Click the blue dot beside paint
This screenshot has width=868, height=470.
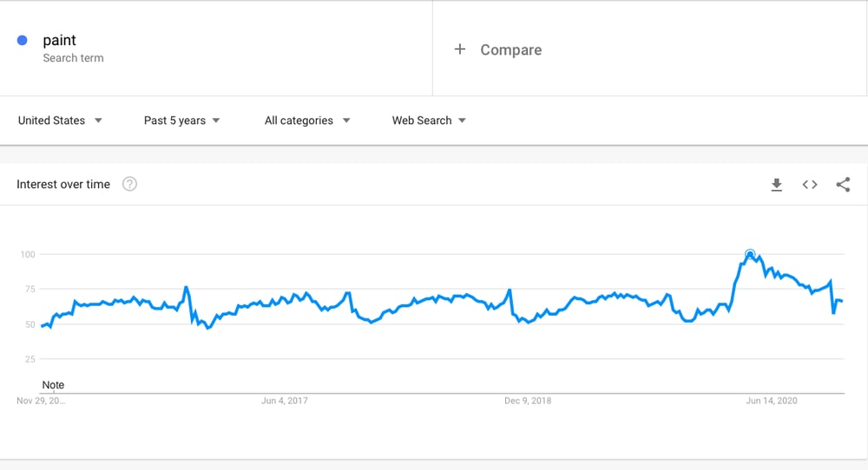pos(23,41)
